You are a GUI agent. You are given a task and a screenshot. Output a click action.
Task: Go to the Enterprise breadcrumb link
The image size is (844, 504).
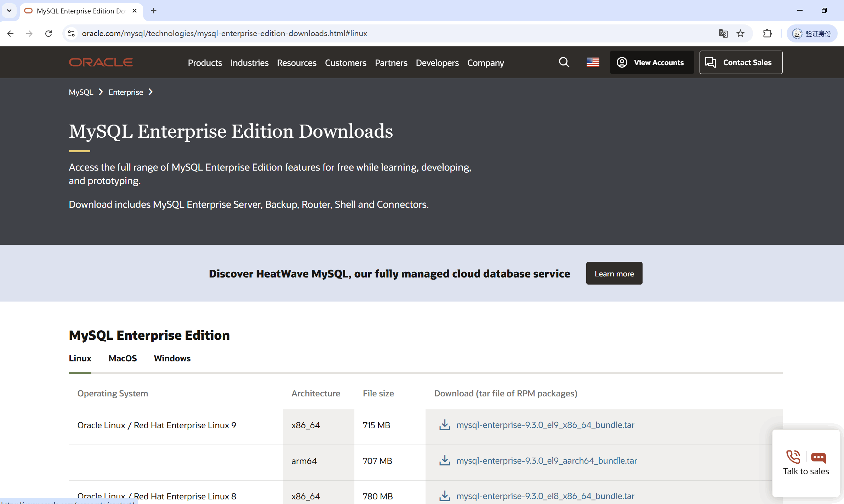[x=126, y=92]
